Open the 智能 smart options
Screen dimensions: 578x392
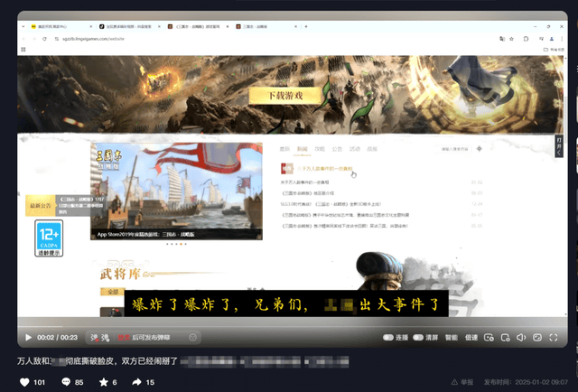click(x=452, y=338)
